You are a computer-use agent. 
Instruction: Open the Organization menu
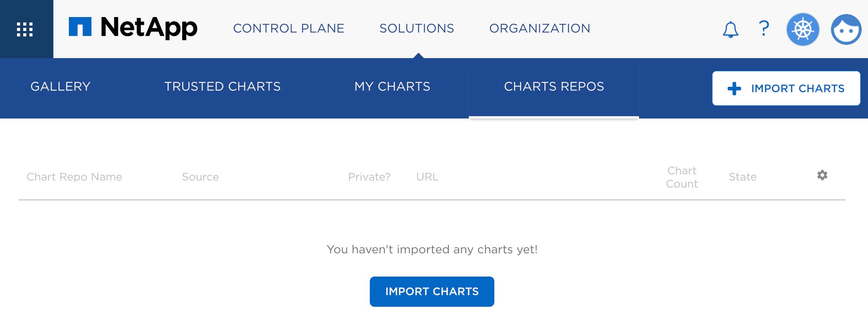click(540, 28)
